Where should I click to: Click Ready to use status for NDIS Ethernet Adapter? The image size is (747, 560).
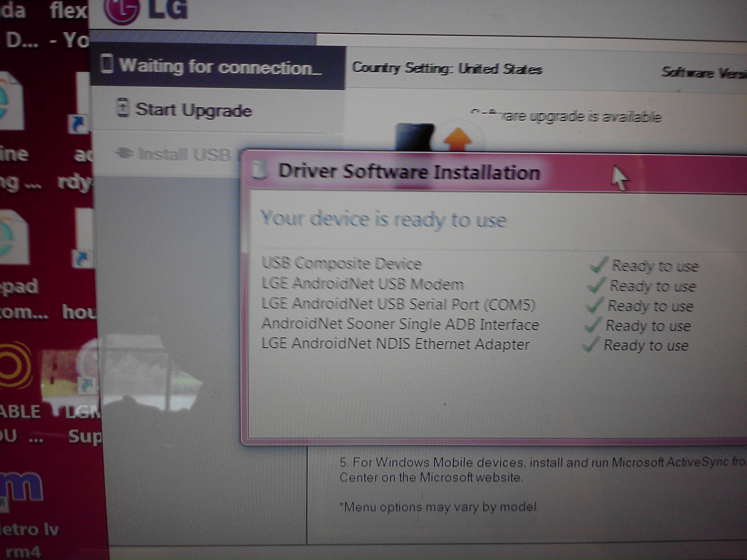tap(646, 345)
